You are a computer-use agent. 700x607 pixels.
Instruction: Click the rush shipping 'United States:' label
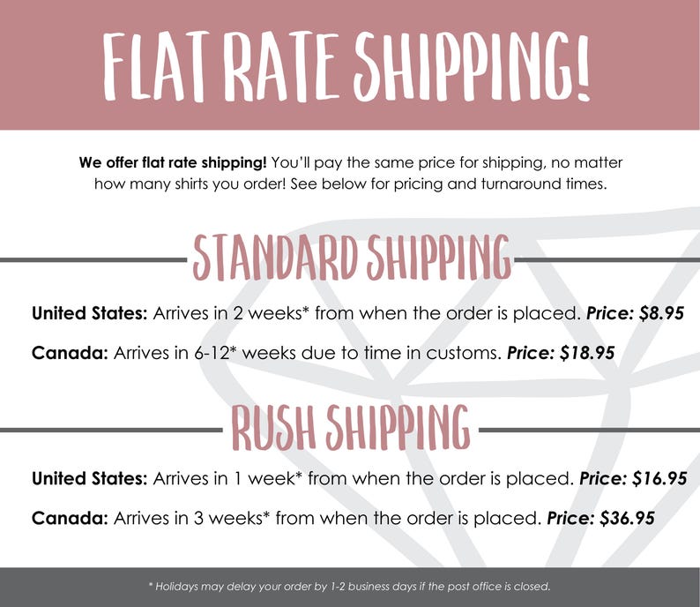(x=89, y=478)
